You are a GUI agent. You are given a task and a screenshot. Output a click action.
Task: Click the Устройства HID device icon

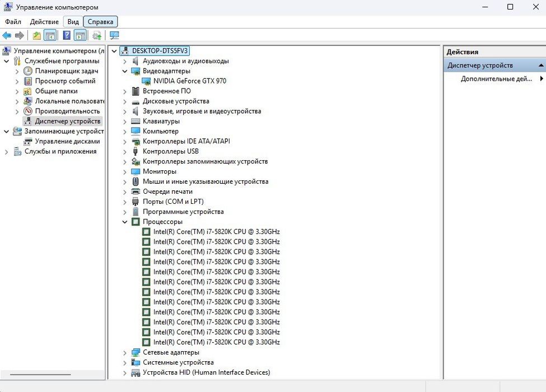click(x=136, y=372)
